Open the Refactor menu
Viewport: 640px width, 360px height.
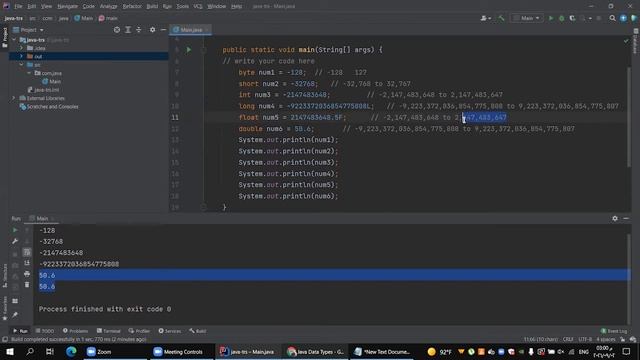[x=132, y=6]
